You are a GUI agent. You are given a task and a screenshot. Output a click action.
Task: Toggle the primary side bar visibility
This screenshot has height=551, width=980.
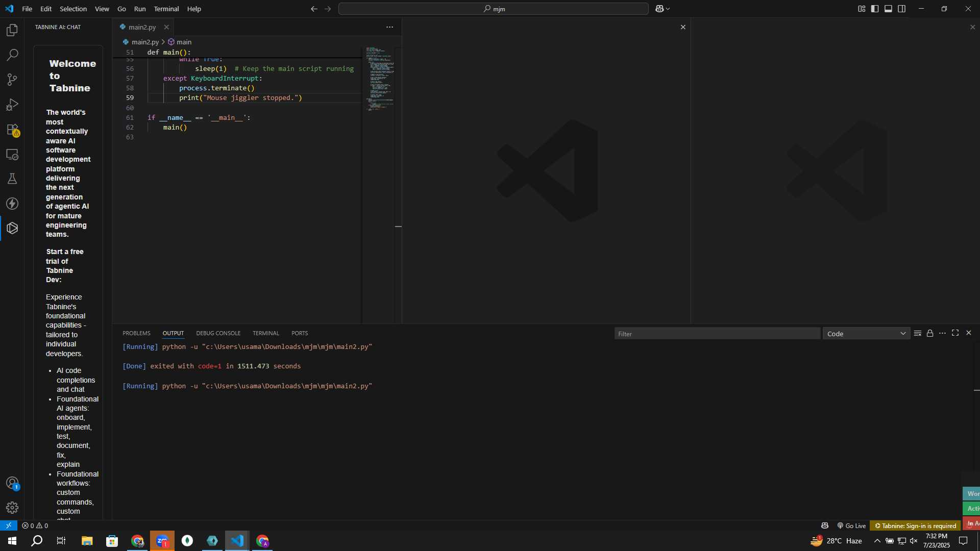point(875,9)
